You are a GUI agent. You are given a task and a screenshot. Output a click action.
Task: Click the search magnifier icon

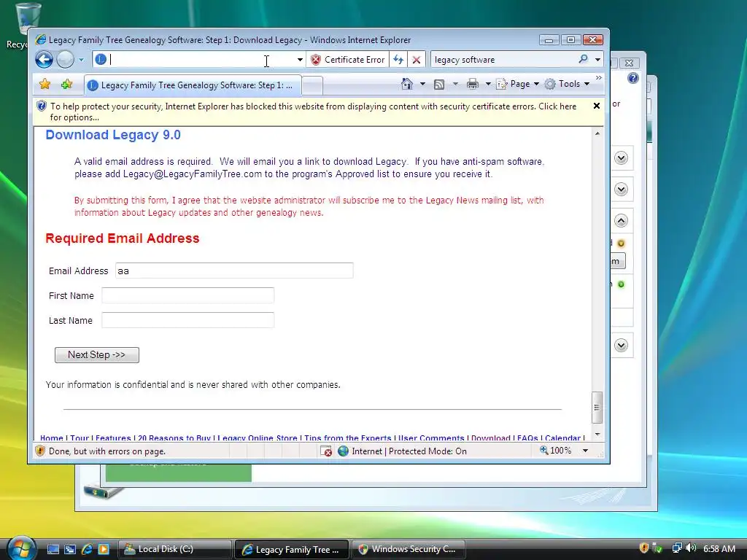(583, 59)
